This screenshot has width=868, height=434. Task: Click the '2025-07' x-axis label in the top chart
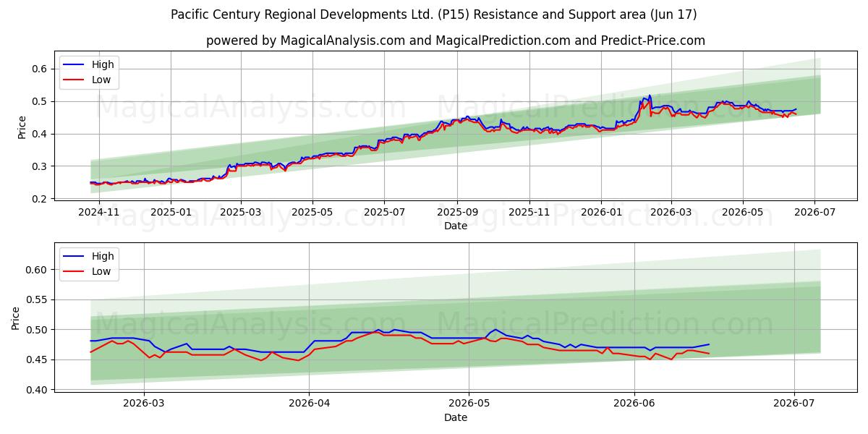tap(384, 212)
